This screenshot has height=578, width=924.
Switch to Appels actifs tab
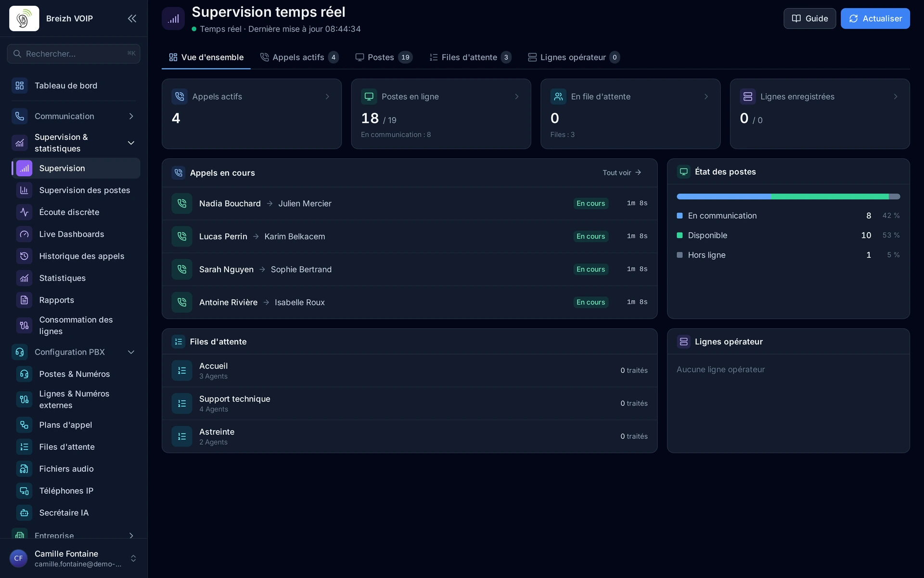299,57
